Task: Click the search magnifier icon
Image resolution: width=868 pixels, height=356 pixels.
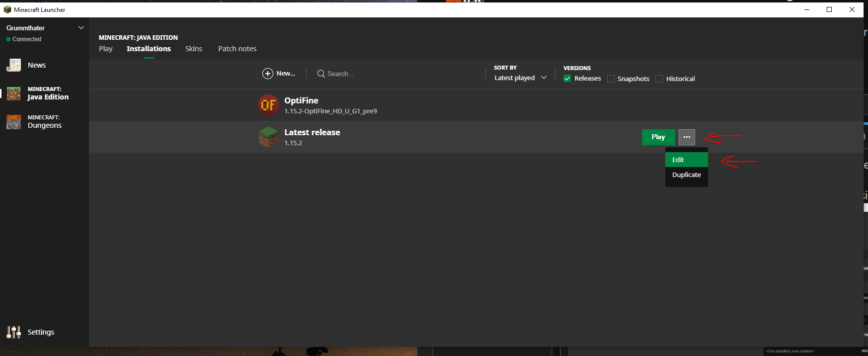Action: (321, 74)
